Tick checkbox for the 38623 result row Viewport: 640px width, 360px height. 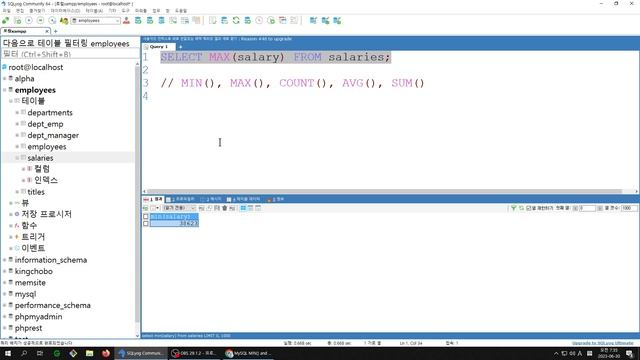point(146,223)
